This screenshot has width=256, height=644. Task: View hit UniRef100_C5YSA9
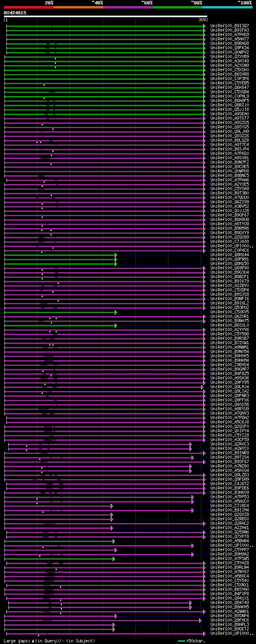(230, 189)
